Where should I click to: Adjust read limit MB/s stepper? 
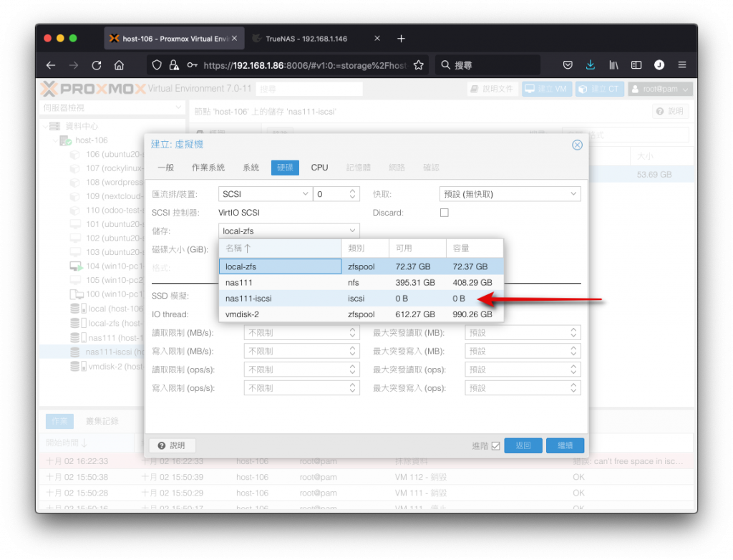click(352, 332)
